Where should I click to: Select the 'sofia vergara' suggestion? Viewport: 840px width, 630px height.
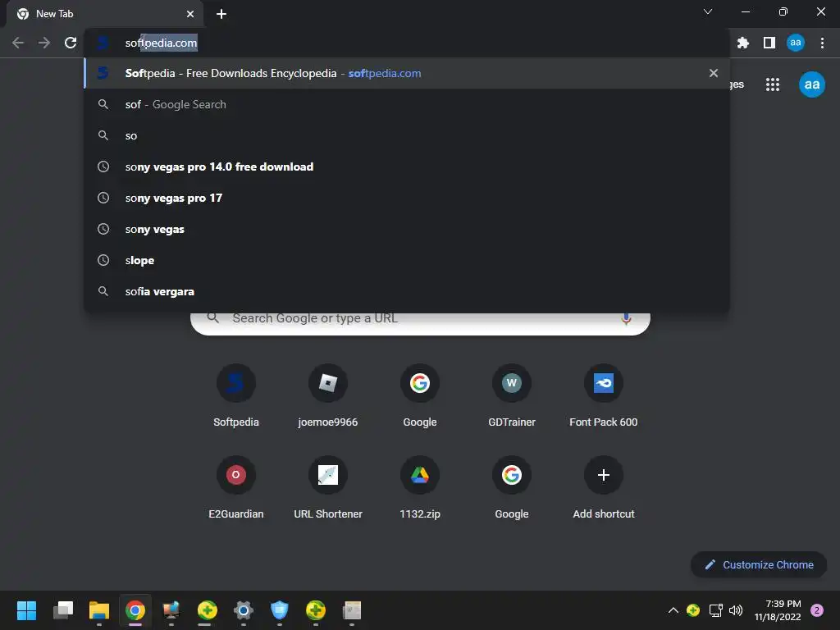pos(407,291)
